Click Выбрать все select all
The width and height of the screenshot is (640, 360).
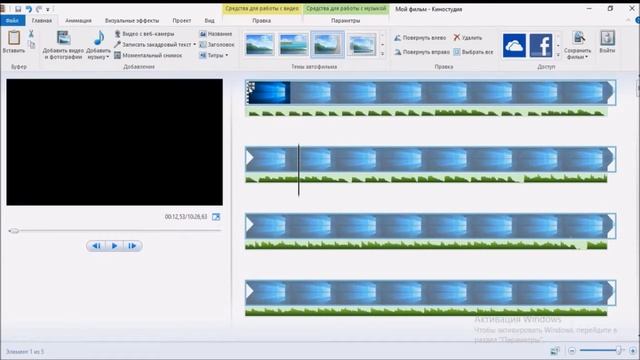tap(473, 52)
